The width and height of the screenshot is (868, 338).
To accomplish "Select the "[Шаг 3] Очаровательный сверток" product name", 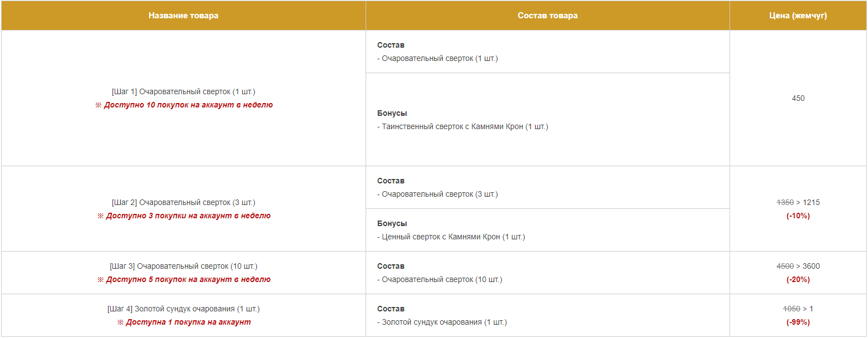I will point(183,266).
